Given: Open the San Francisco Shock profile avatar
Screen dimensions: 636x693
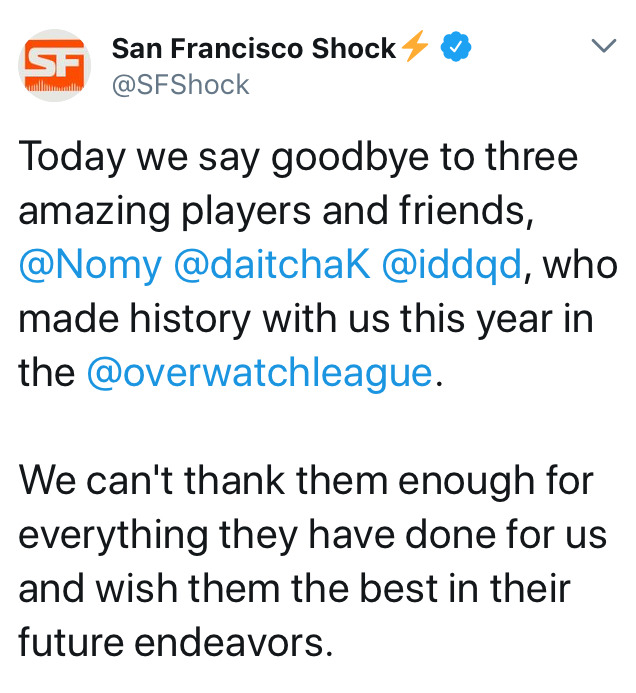Looking at the screenshot, I should pos(55,68).
